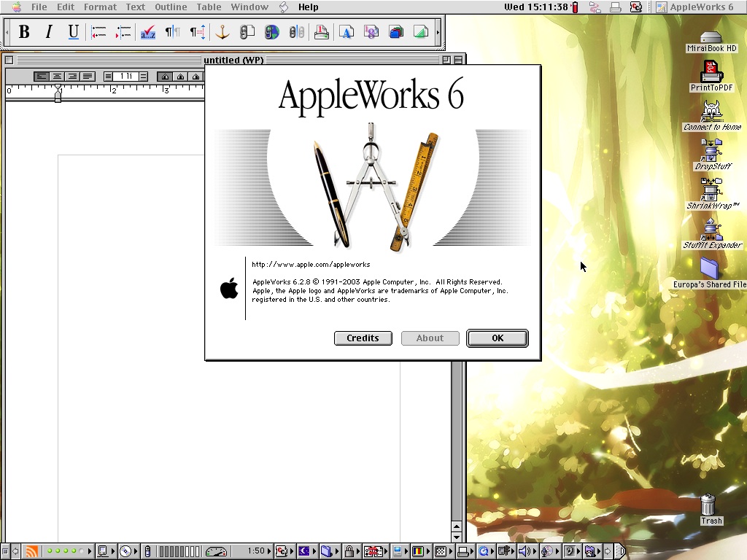Open the Outline menu
Image resolution: width=747 pixels, height=560 pixels.
[x=171, y=7]
